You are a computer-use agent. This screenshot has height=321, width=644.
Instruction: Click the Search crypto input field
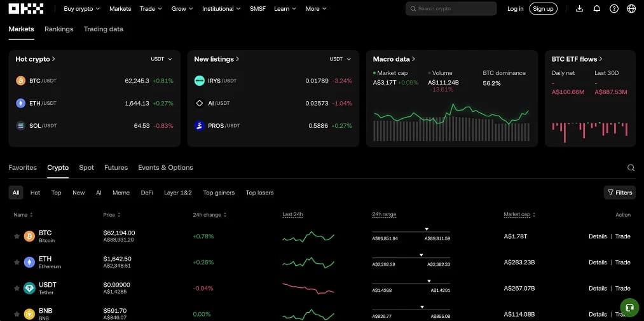coord(451,9)
